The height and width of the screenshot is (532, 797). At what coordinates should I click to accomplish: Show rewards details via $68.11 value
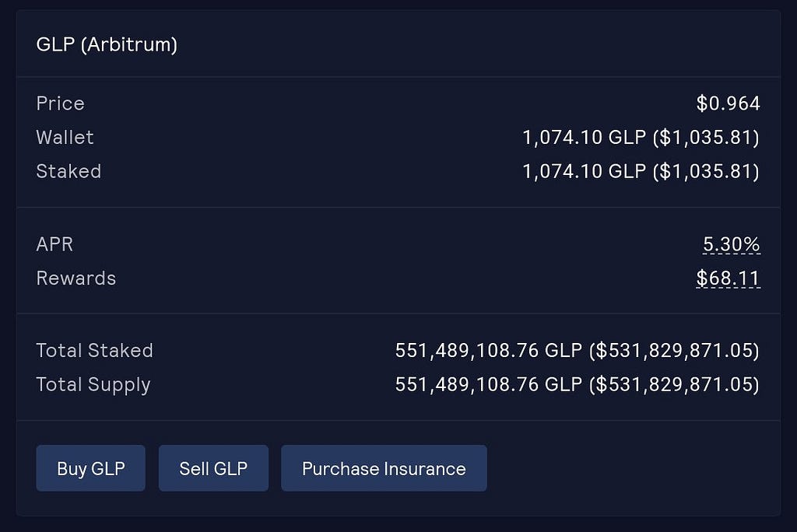pos(728,278)
